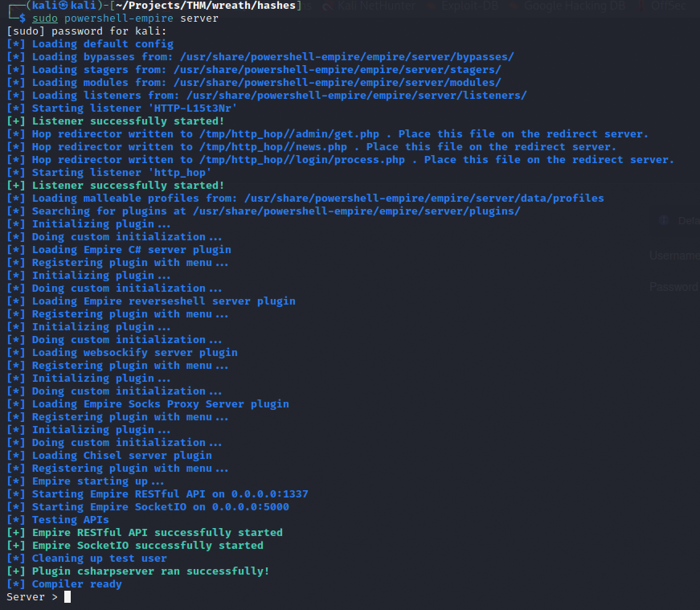700x610 pixels.
Task: Click the 'Loading Chisel server plugin' line
Action: (x=109, y=456)
